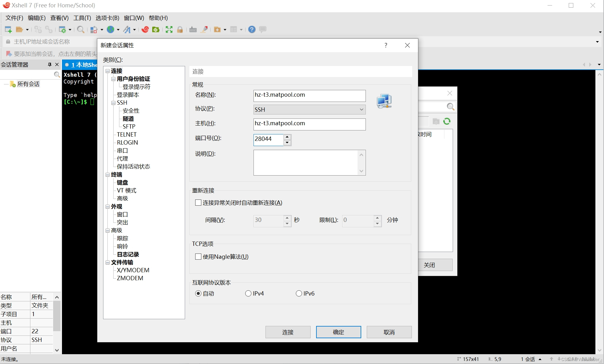This screenshot has width=604, height=364.
Task: Click the magnifier search toolbar icon
Action: coord(81,29)
